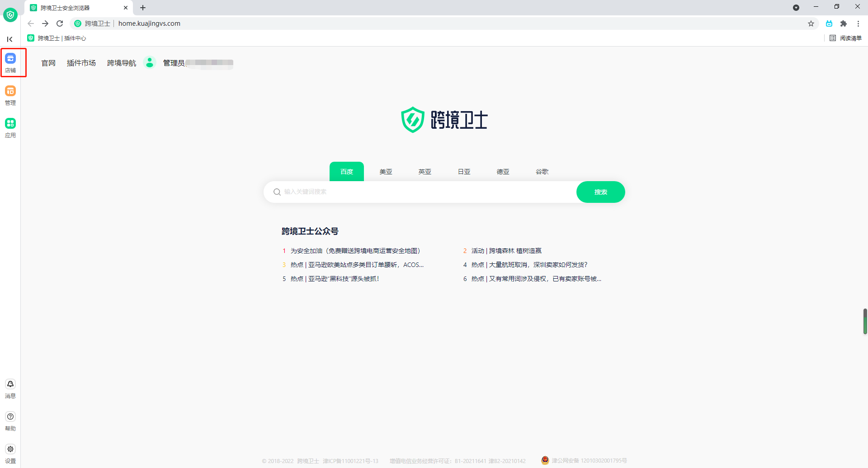This screenshot has width=868, height=468.
Task: Click the address bar URL home.kuajingvs.com
Action: coord(149,23)
